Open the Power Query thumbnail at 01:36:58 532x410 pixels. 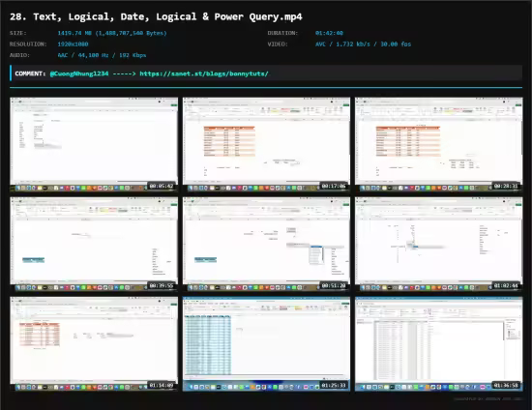(439, 344)
